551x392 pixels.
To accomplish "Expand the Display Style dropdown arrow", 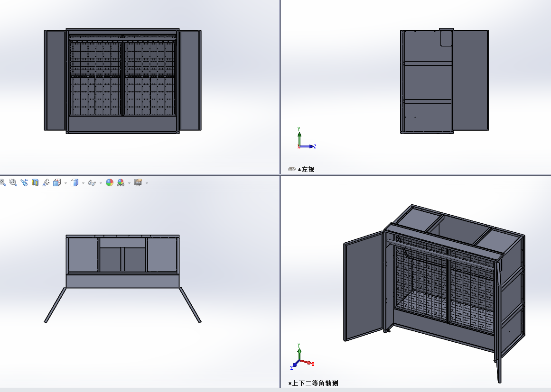I will click(83, 183).
